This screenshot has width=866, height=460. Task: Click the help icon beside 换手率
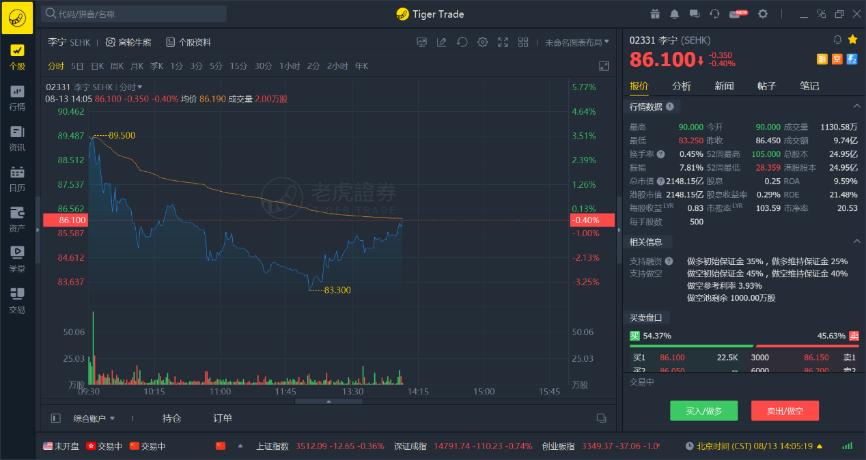tap(661, 154)
